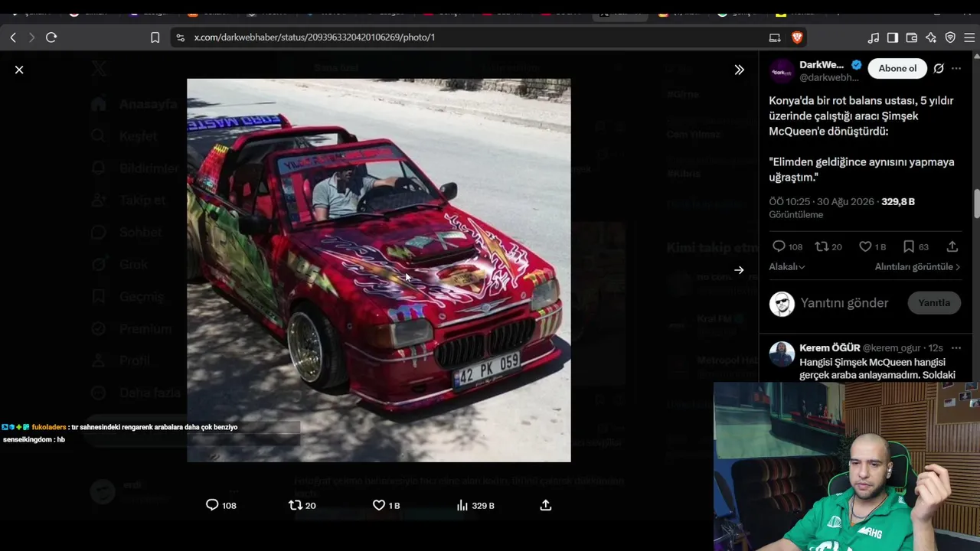View site information icon beside the URL
This screenshot has height=551, width=980.
click(x=180, y=37)
